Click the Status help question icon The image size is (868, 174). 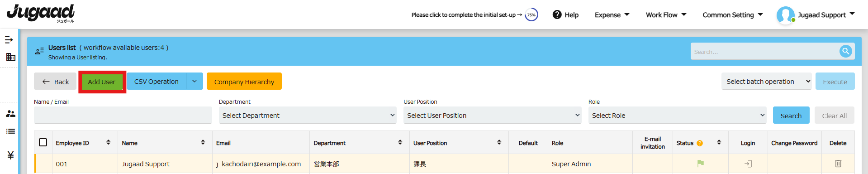point(700,143)
